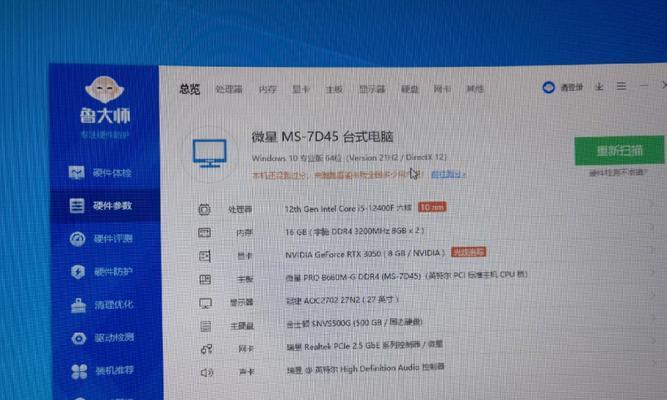Image resolution: width=667 pixels, height=400 pixels.
Task: Click the 16 GB DDR4 3200MHz memory text
Action: (x=354, y=231)
